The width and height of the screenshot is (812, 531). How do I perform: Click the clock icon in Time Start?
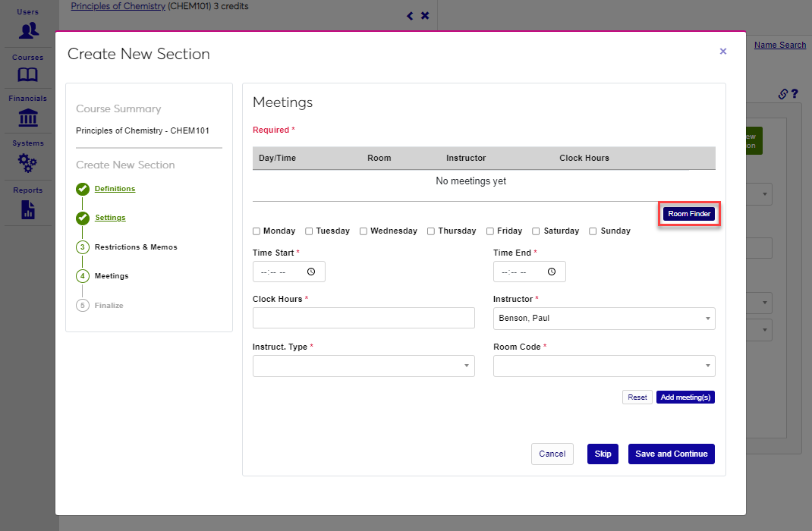311,272
